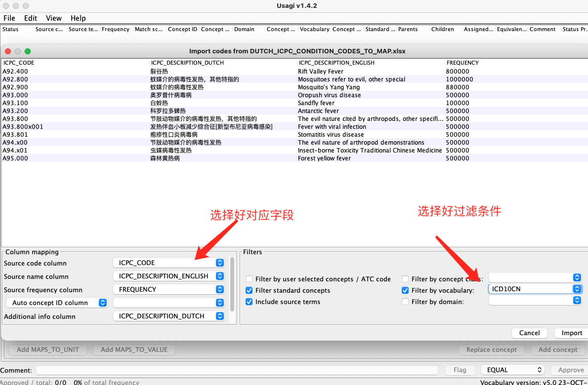Click the Add MAPS_TO_VALUE button

pyautogui.click(x=133, y=349)
